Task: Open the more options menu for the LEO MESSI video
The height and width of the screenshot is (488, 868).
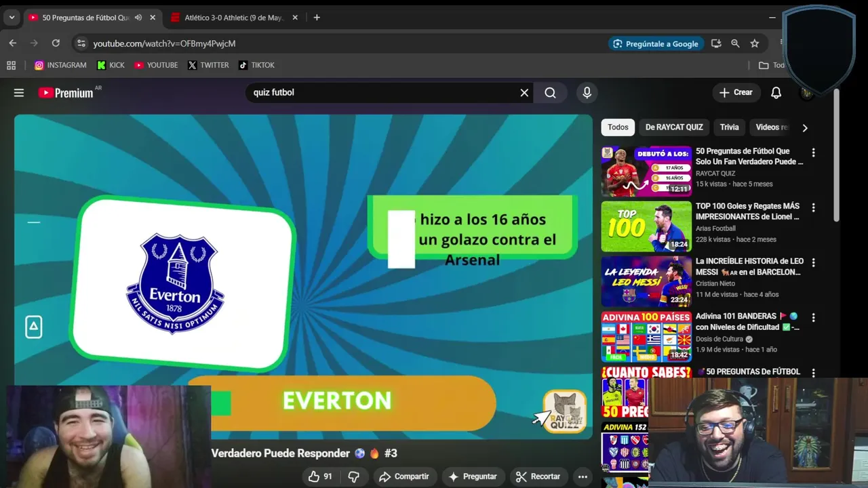Action: (813, 263)
